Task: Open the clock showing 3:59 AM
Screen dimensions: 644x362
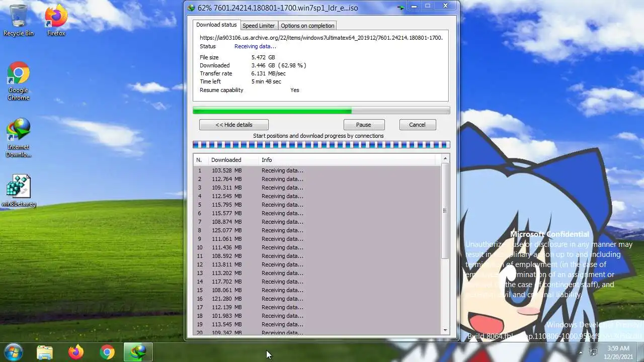Action: pos(618,352)
